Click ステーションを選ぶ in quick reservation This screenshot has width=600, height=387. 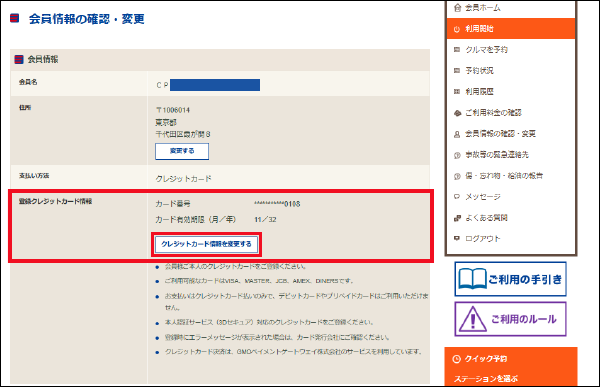click(486, 379)
